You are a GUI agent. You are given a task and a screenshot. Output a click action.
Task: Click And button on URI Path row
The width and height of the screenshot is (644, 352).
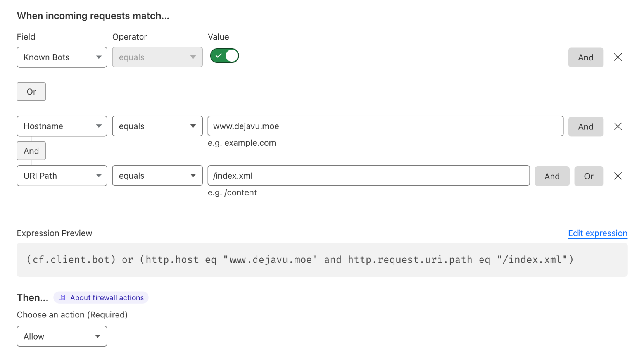[x=552, y=176]
